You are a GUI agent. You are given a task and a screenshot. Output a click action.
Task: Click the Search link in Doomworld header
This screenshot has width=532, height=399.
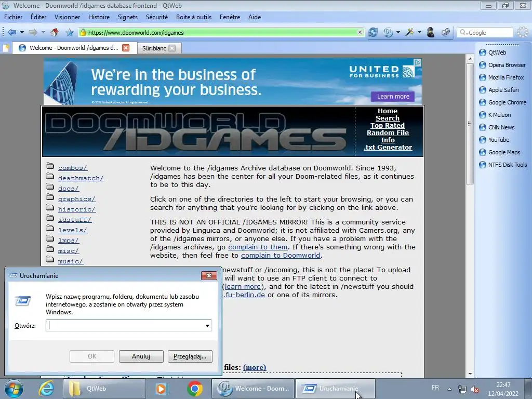[x=388, y=118]
